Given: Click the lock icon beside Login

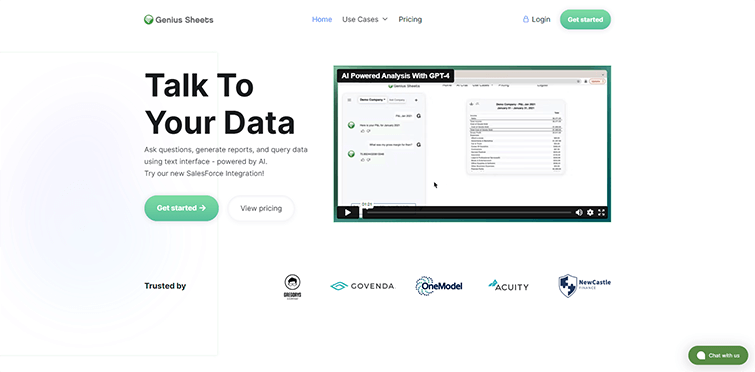Looking at the screenshot, I should pyautogui.click(x=526, y=19).
